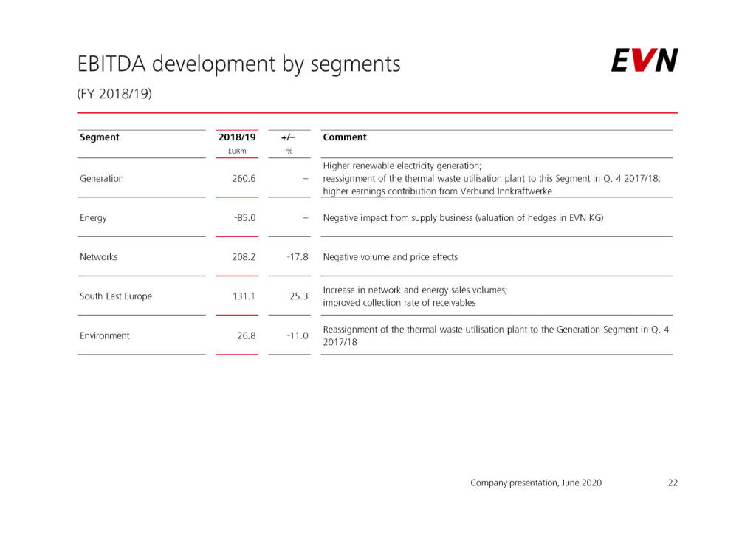Select the 'Environment' segment row label
The image size is (756, 535).
(104, 335)
